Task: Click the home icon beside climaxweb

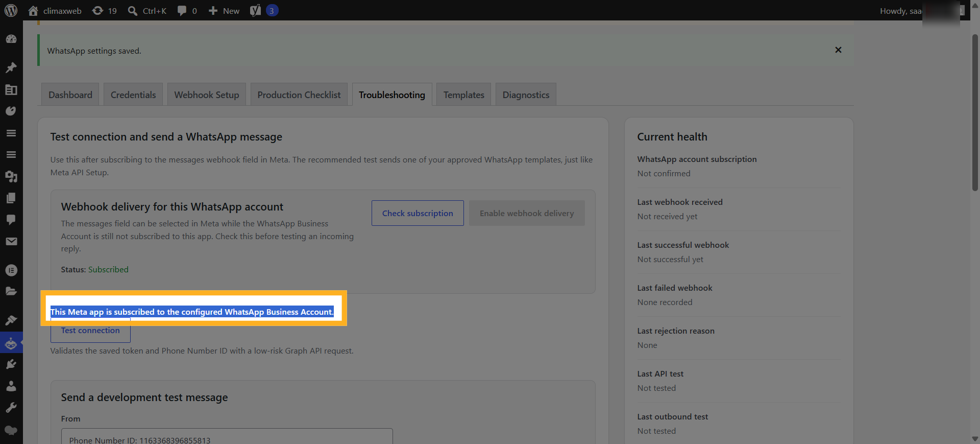Action: pyautogui.click(x=33, y=11)
